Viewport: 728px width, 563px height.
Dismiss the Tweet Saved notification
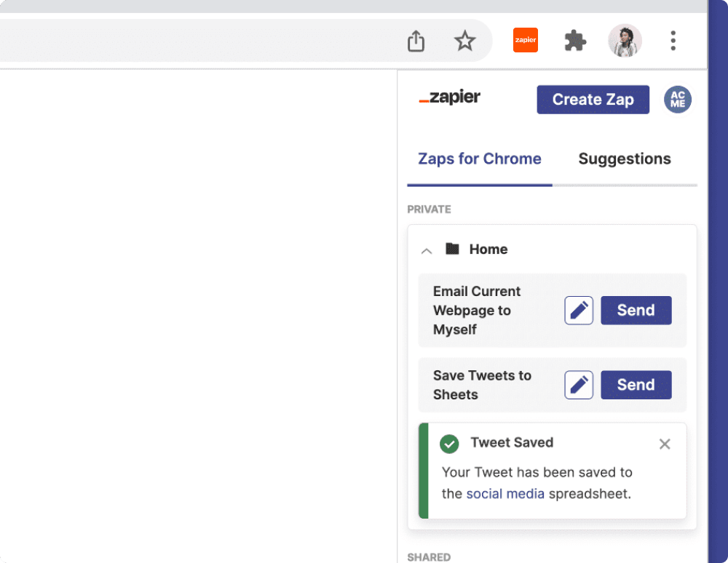click(x=664, y=444)
